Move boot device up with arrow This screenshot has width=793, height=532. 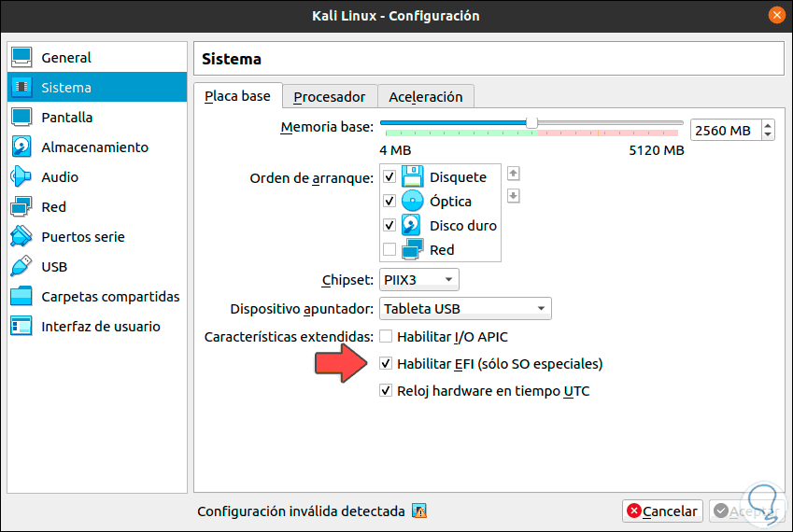(x=514, y=174)
